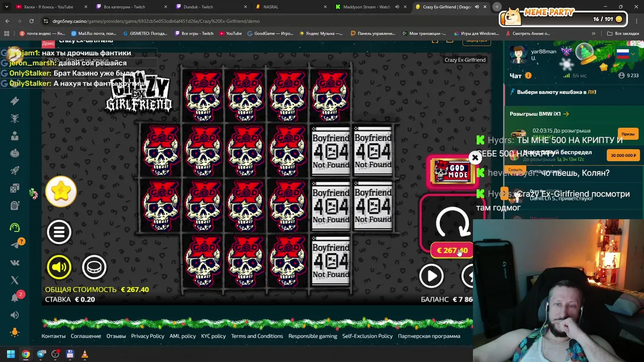This screenshot has height=362, width=644.
Task: Open the AML policy footer link
Action: click(x=183, y=336)
